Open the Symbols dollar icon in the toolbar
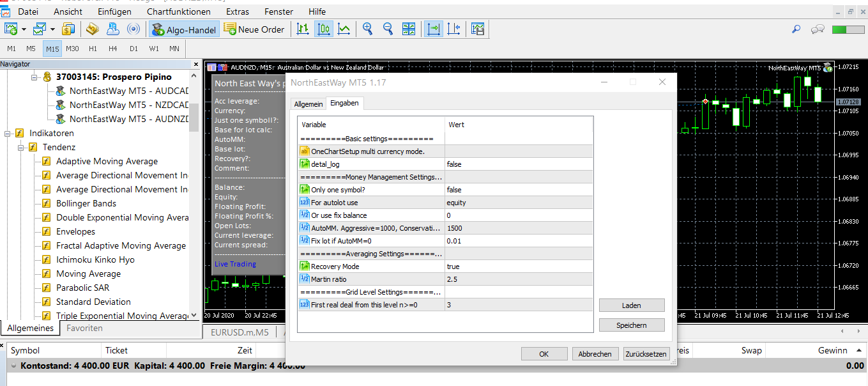 69,29
